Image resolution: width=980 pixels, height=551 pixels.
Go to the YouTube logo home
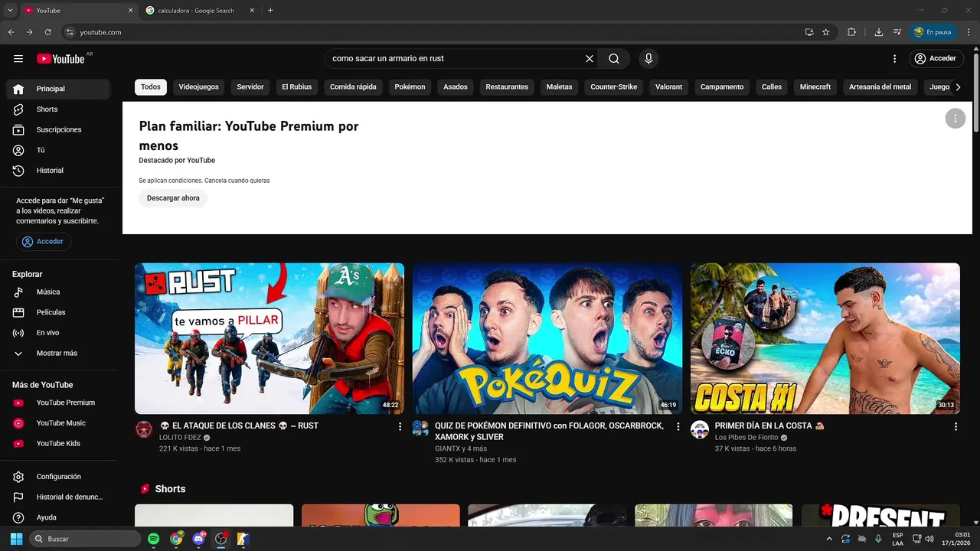tap(60, 59)
